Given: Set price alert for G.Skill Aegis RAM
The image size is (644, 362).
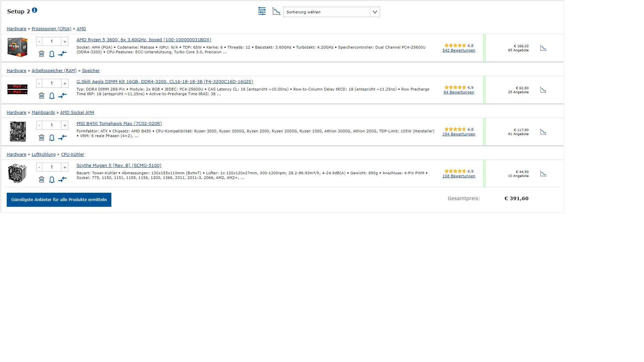Looking at the screenshot, I should click(x=52, y=96).
